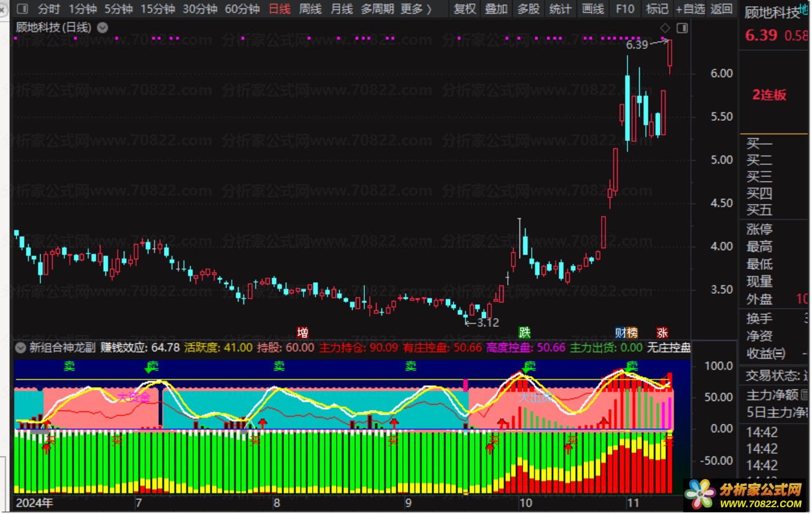The width and height of the screenshot is (812, 514).
Task: Open the 顾地科技(日线) chart dropdown arrow
Action: click(x=102, y=28)
